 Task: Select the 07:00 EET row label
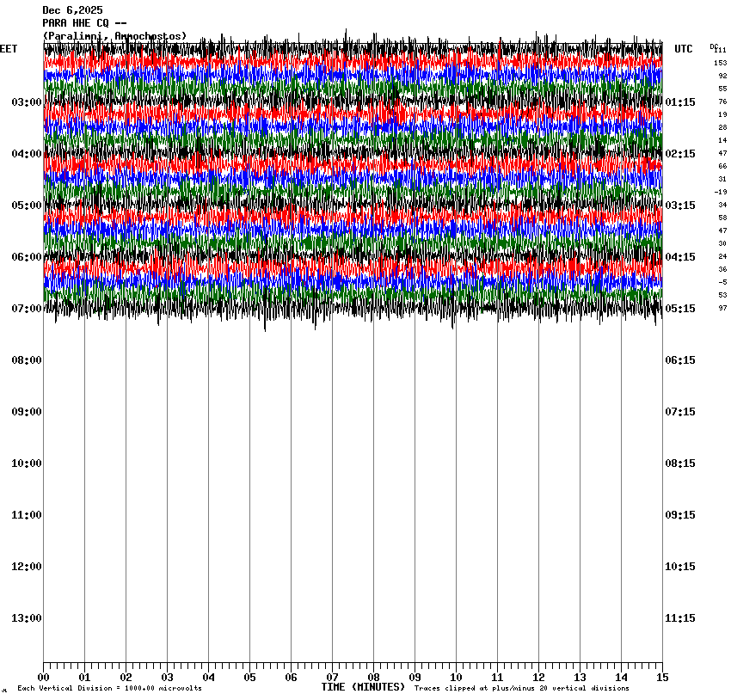(x=26, y=309)
